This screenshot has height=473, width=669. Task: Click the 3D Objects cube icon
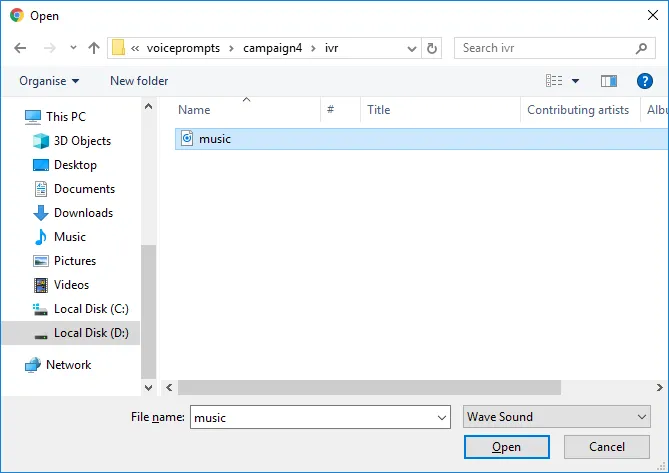(41, 141)
